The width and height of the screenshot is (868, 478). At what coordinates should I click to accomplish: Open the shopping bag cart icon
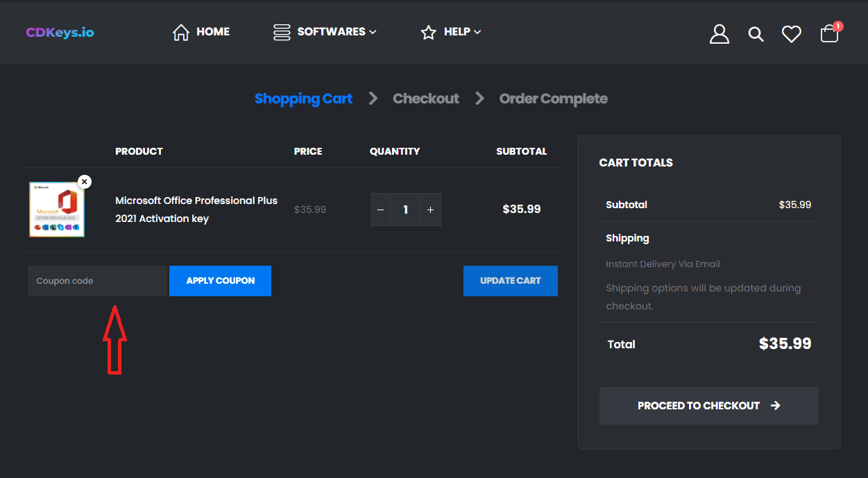coord(830,33)
